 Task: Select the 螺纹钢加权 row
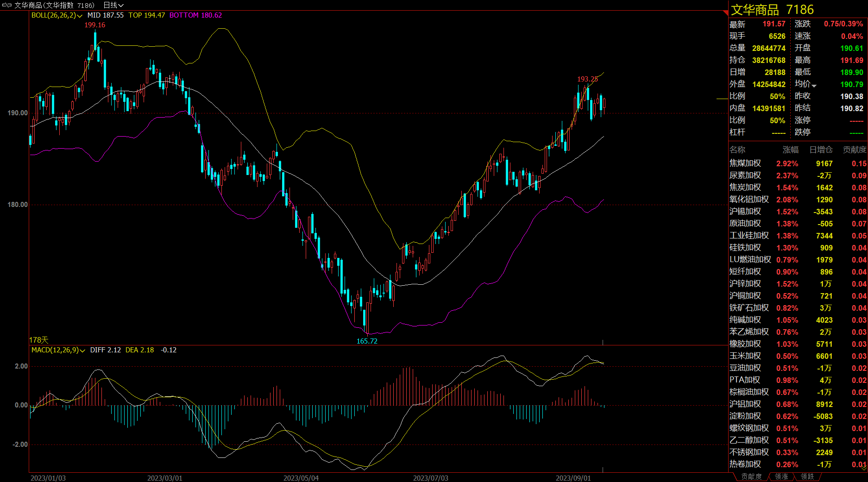pos(798,428)
